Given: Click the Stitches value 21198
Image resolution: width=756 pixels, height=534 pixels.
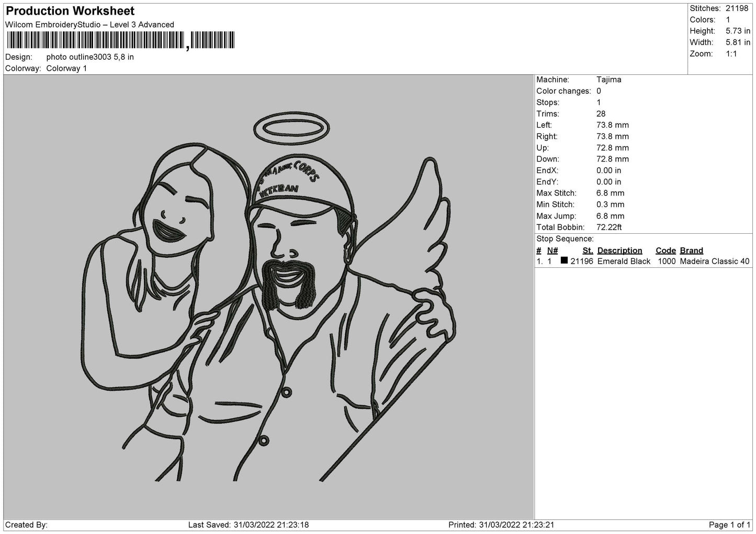Looking at the screenshot, I should (737, 8).
